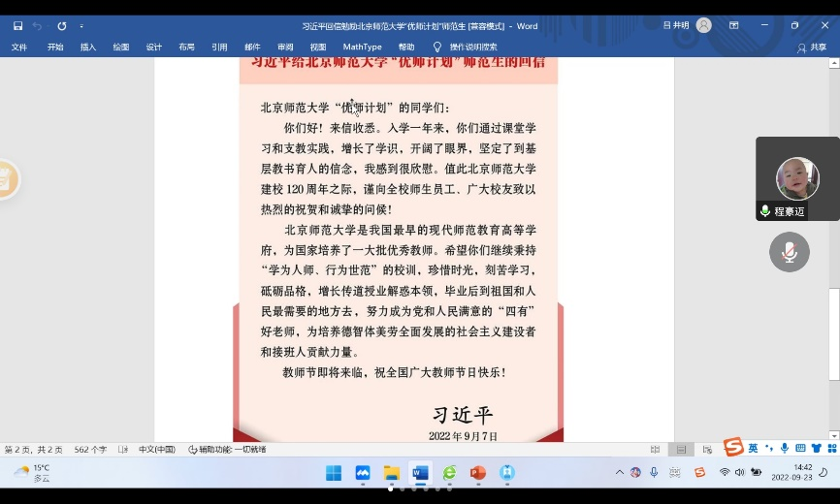This screenshot has width=840, height=504.
Task: Expand the system tray hidden icons chevron
Action: pyautogui.click(x=620, y=473)
